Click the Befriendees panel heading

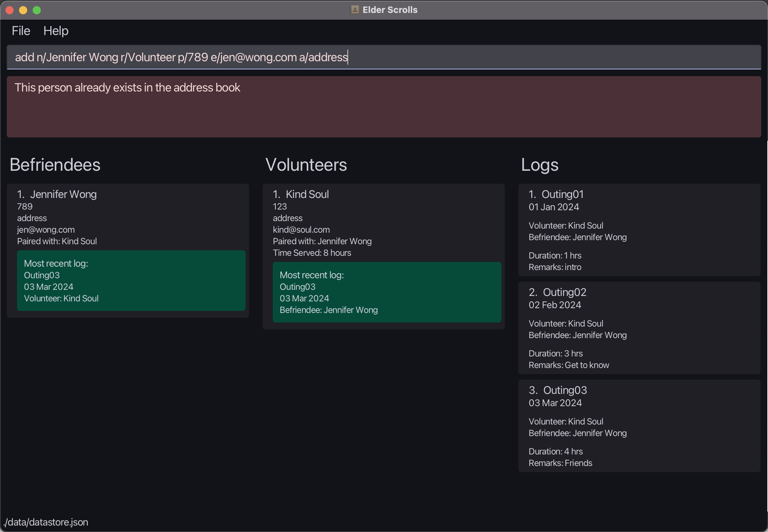(x=55, y=165)
